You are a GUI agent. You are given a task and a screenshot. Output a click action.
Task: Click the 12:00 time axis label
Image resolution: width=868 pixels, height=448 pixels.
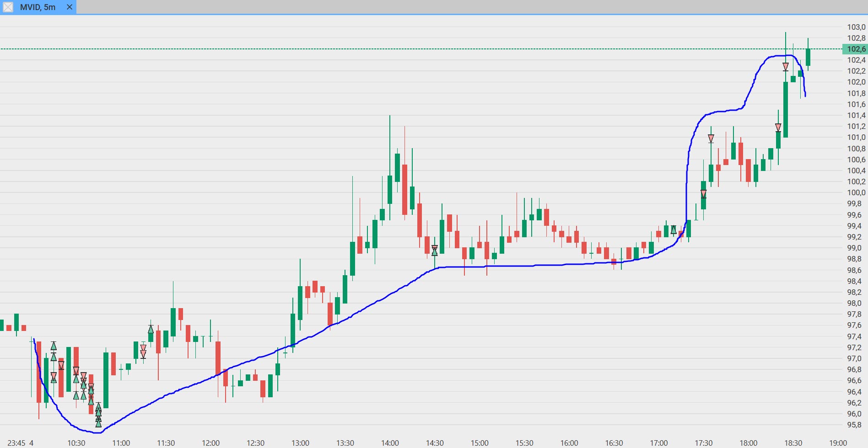(211, 443)
